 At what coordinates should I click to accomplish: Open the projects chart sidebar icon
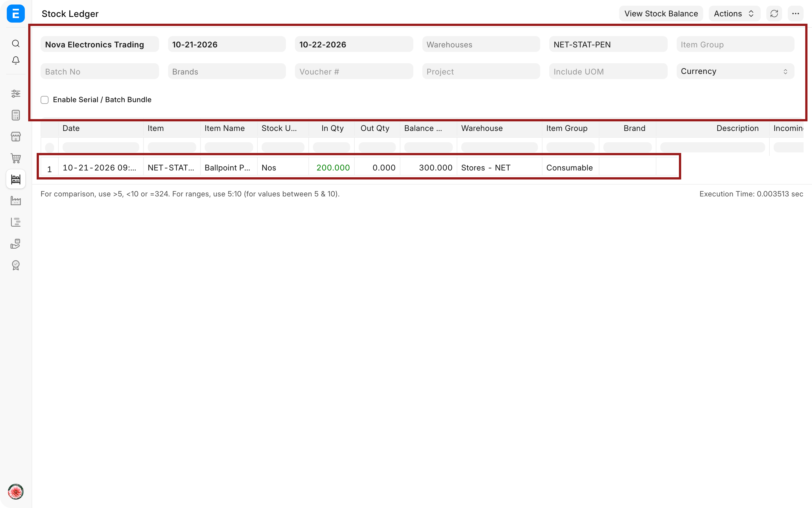click(x=16, y=222)
